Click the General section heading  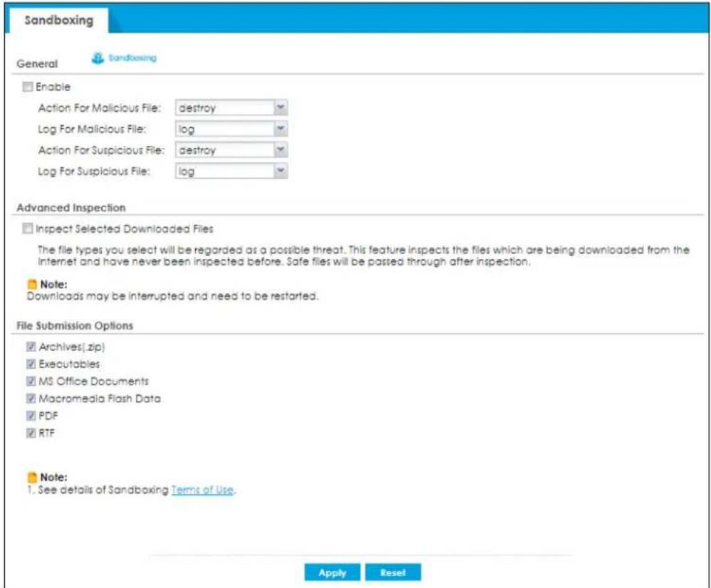tap(37, 64)
